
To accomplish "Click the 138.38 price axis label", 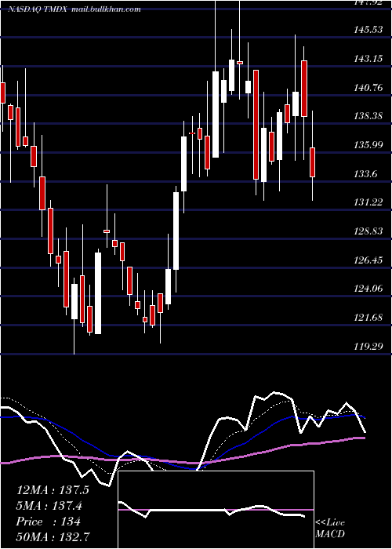I will [368, 115].
